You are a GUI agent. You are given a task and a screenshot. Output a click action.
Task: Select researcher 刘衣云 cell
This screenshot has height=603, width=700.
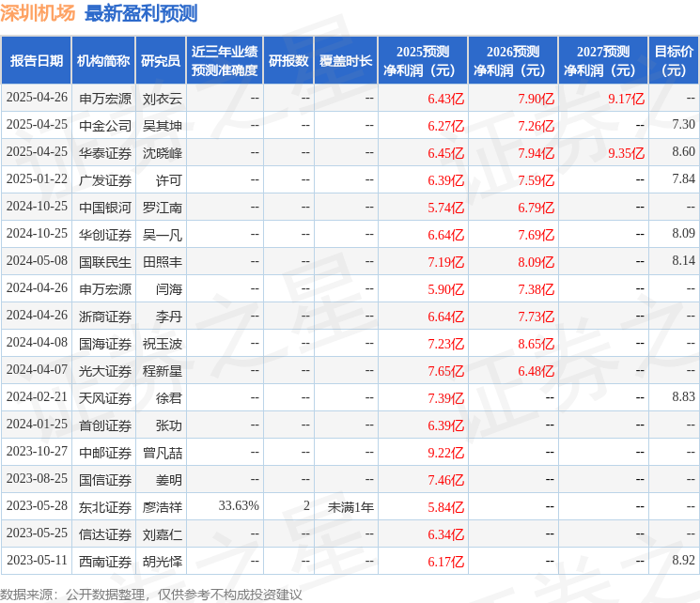[162, 99]
